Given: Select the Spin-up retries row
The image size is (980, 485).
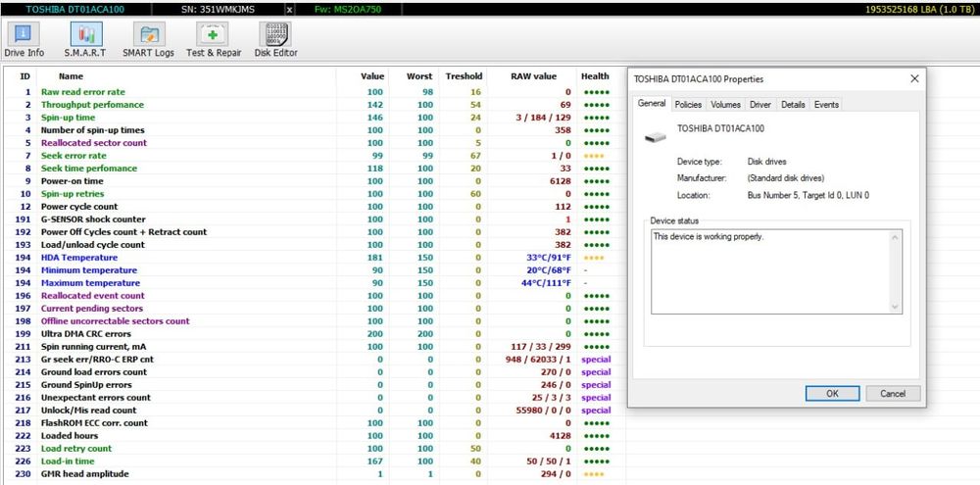Looking at the screenshot, I should [x=315, y=194].
